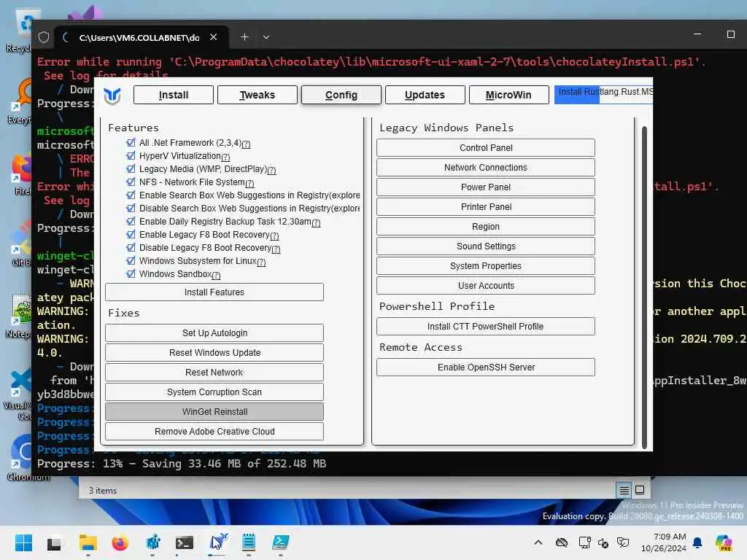Open the blue gears taskbar app

pos(152,542)
